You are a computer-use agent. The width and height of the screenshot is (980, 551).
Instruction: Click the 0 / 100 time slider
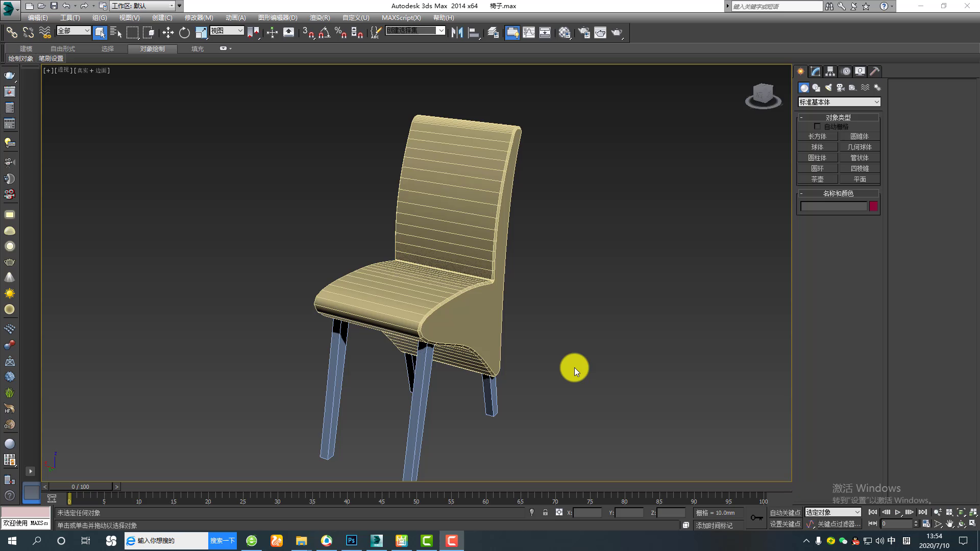pyautogui.click(x=81, y=487)
